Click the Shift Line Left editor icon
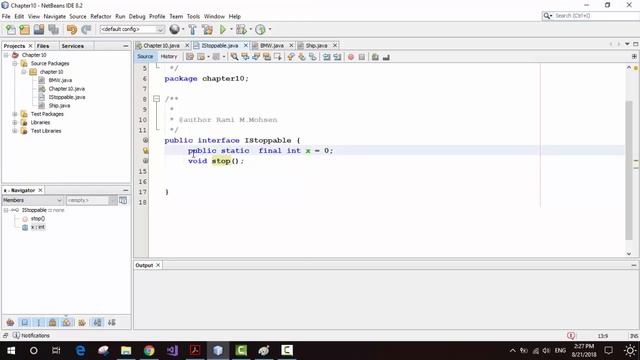This screenshot has height=360, width=640. [327, 57]
